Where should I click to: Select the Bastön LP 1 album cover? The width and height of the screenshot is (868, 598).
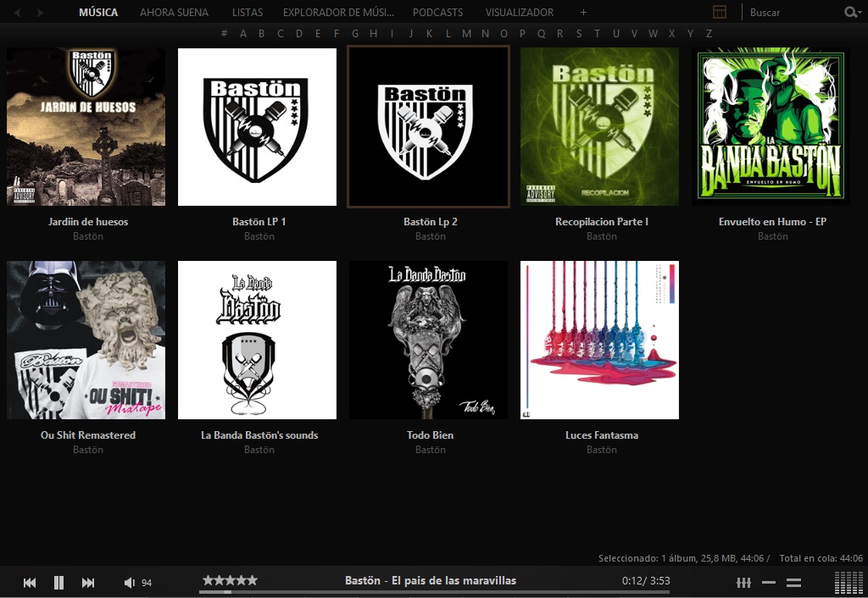tap(257, 127)
